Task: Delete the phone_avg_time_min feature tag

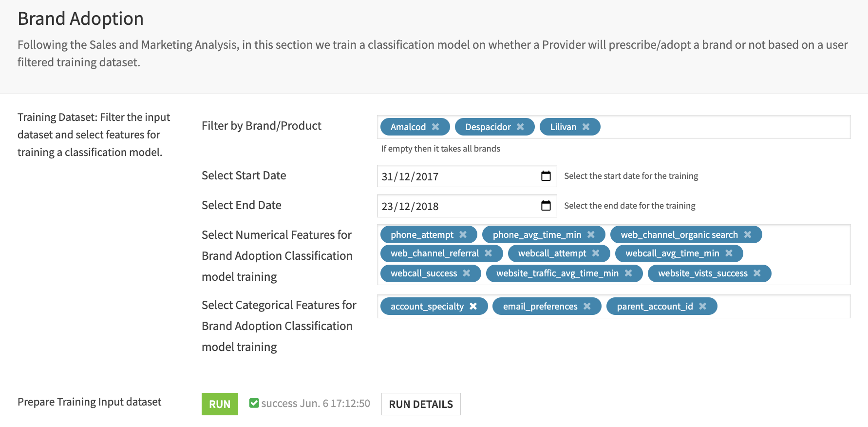Action: [x=591, y=234]
